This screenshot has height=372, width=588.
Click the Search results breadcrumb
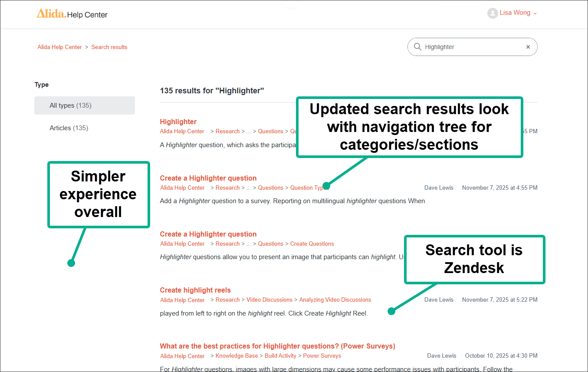109,47
